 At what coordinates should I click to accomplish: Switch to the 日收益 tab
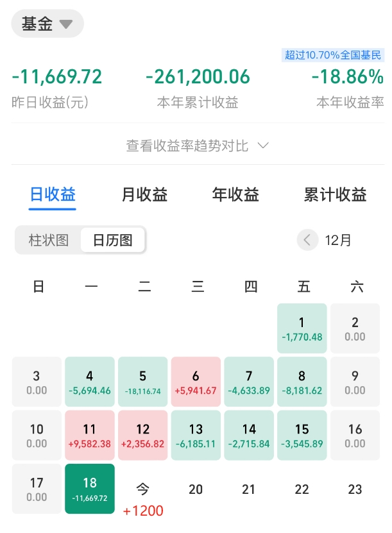53,195
